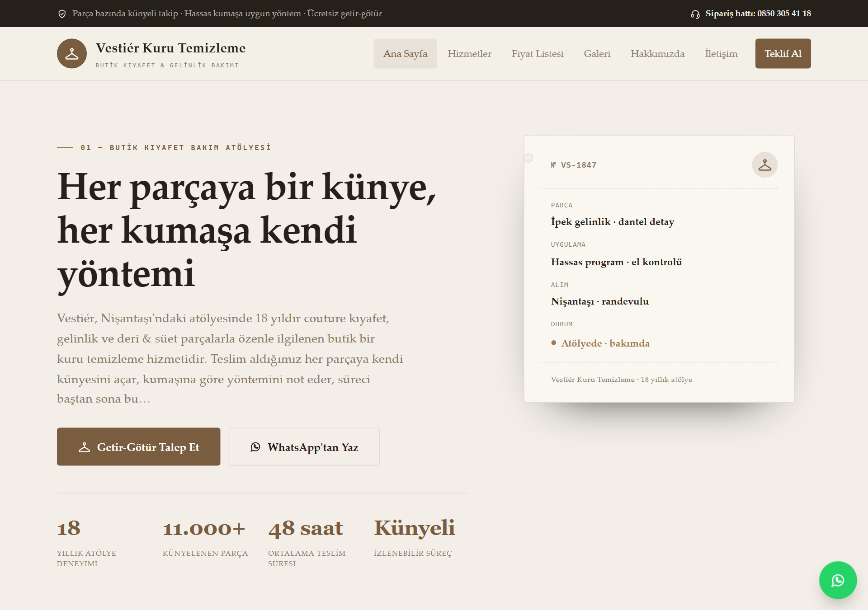
Task: Click the Teklif Al button
Action: point(783,54)
